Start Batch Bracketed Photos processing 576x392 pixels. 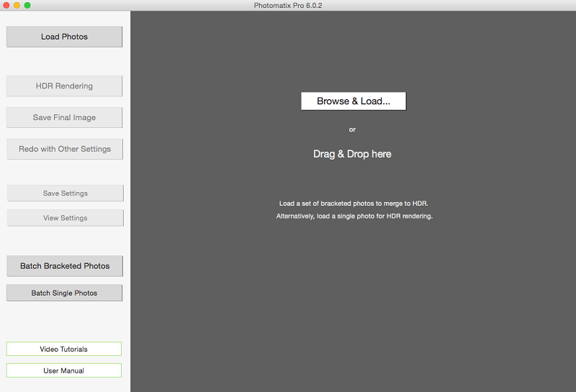pyautogui.click(x=65, y=266)
